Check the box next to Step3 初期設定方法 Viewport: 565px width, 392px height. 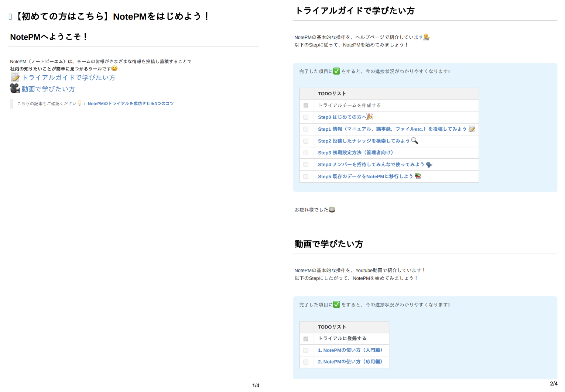(x=306, y=152)
